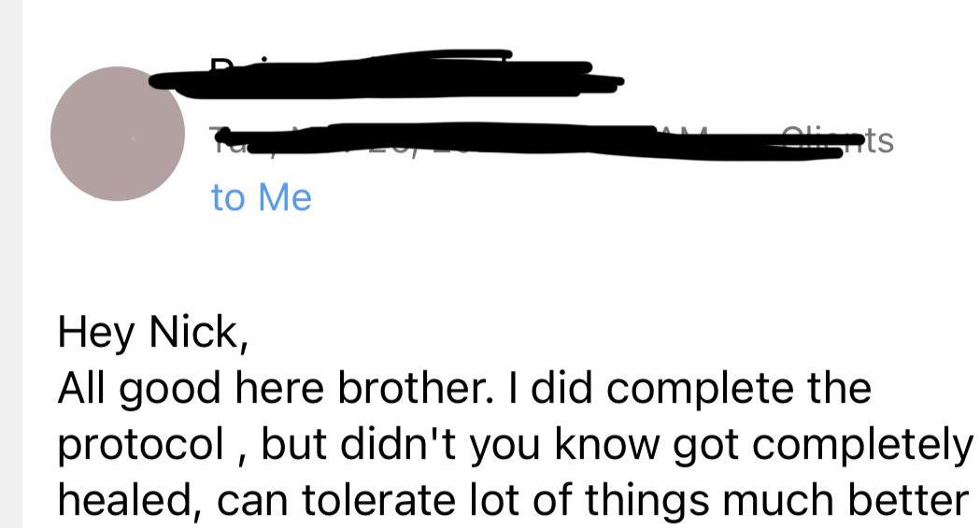This screenshot has width=980, height=528.
Task: Click the word "Me" in recipient line
Action: (283, 198)
